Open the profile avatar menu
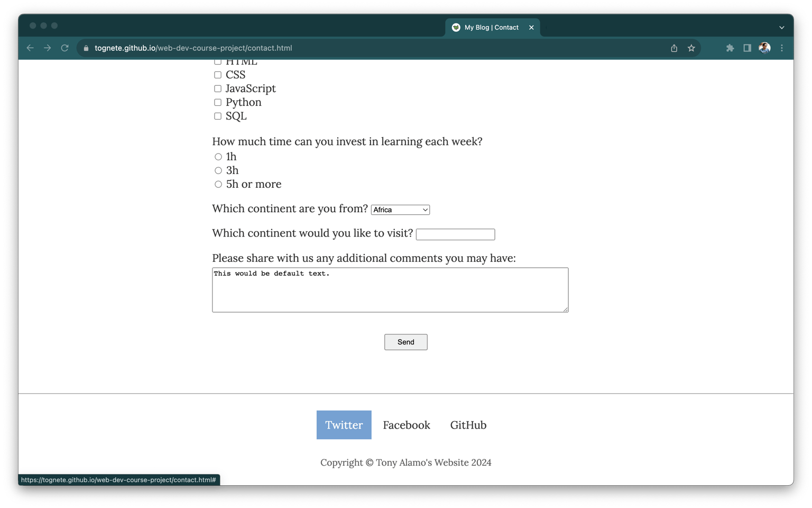 point(764,48)
